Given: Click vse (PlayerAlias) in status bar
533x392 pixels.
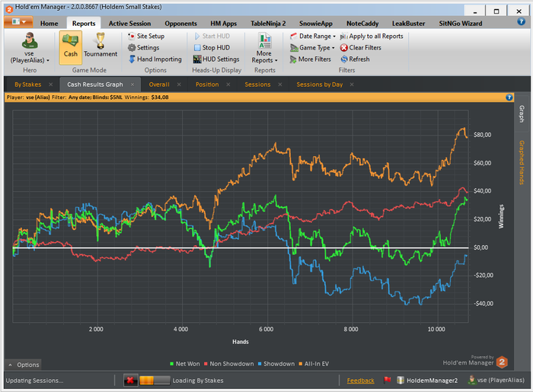Looking at the screenshot, I should 496,380.
